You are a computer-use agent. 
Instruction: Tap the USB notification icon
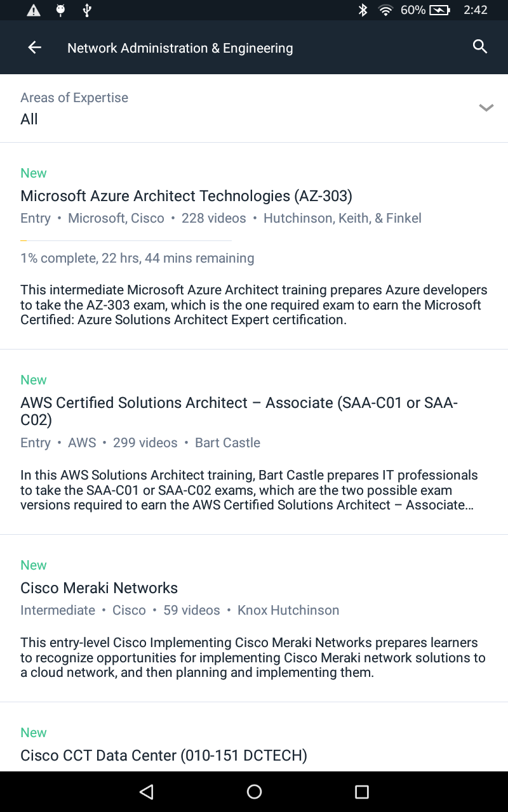(x=88, y=10)
